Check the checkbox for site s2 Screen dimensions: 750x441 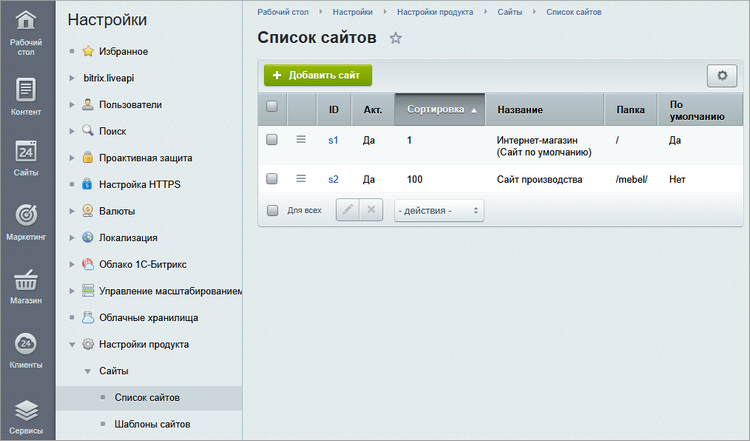272,179
